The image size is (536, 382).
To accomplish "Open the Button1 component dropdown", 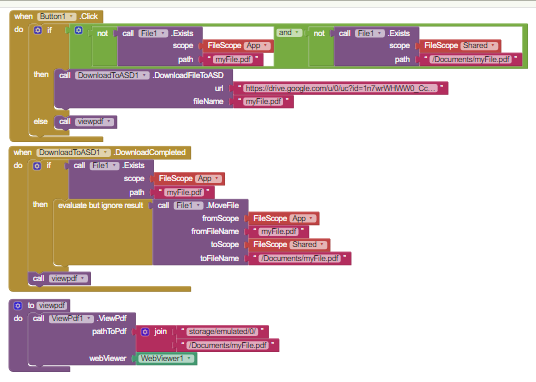I will [57, 16].
